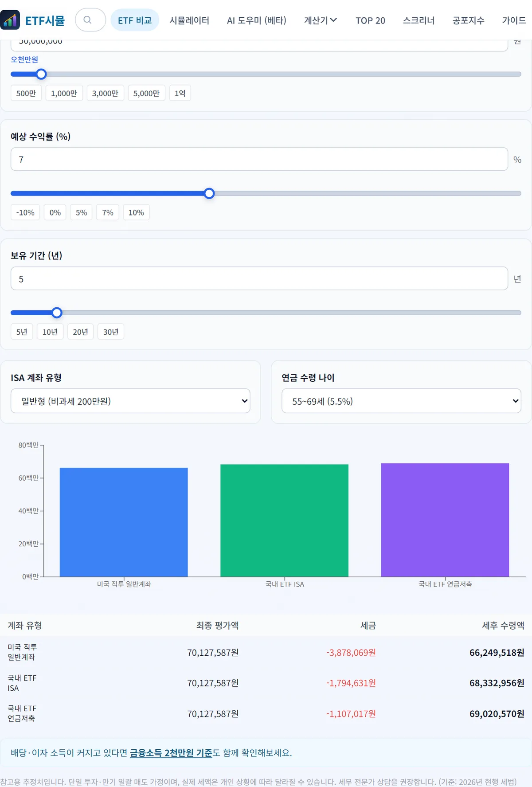Go to the 시뮬레이터 menu
This screenshot has height=787, width=532.
coord(189,20)
